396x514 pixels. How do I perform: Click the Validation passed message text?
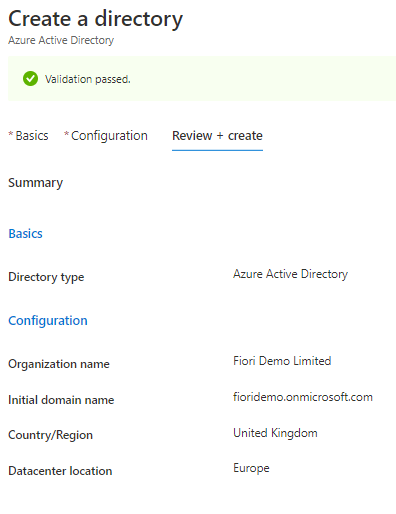(88, 79)
